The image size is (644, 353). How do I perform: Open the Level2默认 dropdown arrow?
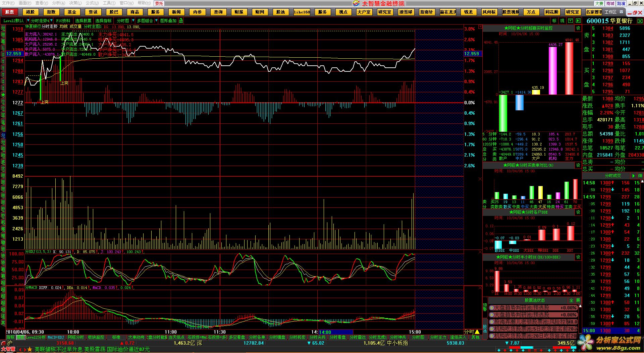click(x=28, y=21)
